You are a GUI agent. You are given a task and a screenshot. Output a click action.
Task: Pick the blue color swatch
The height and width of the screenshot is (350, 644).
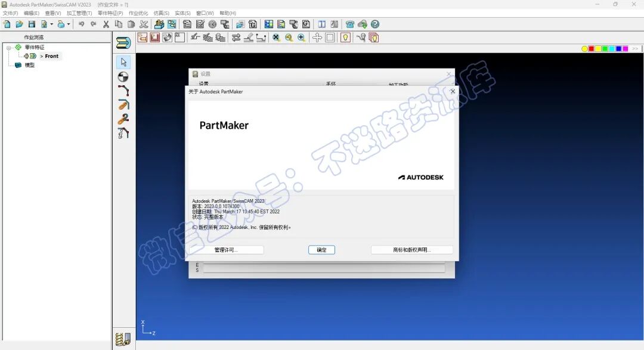pos(618,49)
